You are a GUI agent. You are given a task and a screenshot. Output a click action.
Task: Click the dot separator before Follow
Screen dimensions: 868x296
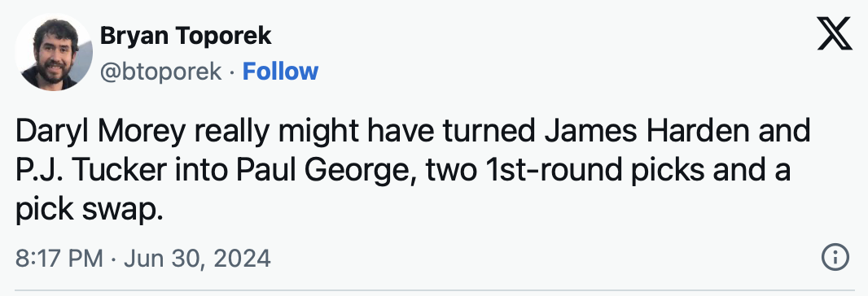(232, 72)
